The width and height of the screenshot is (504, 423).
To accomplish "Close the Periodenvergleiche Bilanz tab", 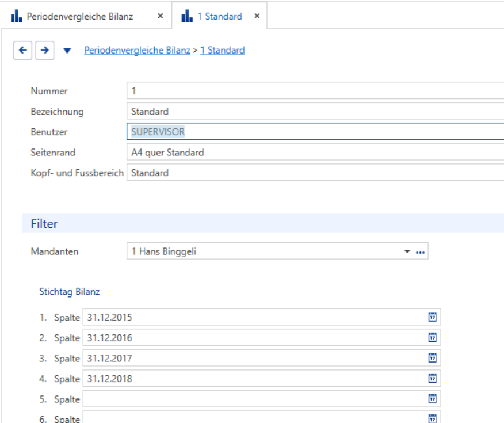I will click(x=161, y=16).
